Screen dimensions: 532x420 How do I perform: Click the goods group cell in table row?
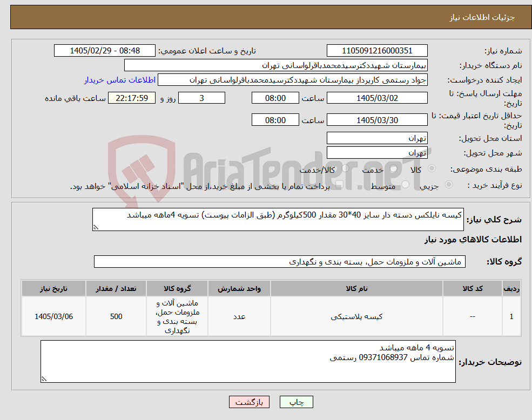tap(177, 316)
